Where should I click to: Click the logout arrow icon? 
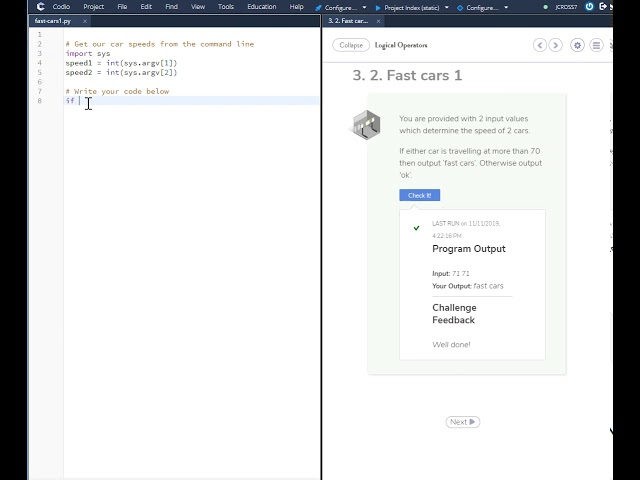click(x=602, y=7)
